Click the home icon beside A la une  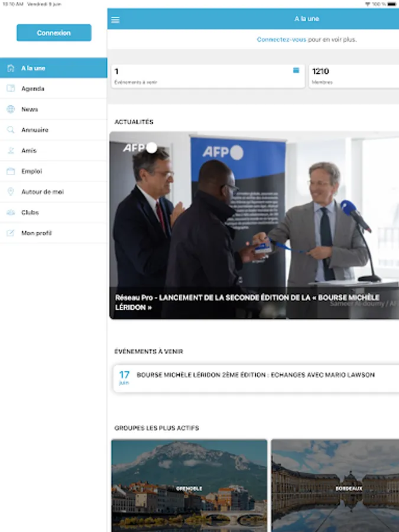pyautogui.click(x=11, y=68)
